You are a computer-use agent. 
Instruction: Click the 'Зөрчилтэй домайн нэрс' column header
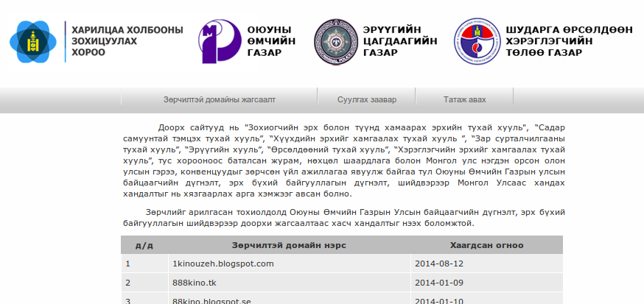pos(289,245)
